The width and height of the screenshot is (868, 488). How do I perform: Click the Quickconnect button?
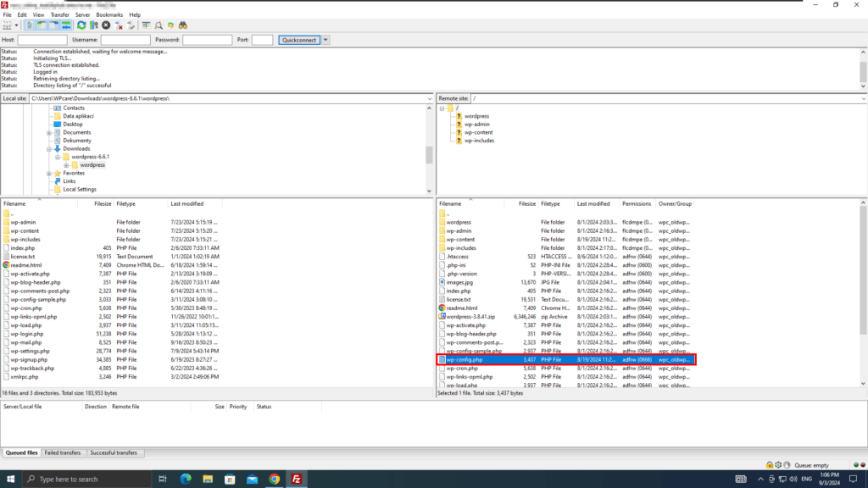(299, 40)
